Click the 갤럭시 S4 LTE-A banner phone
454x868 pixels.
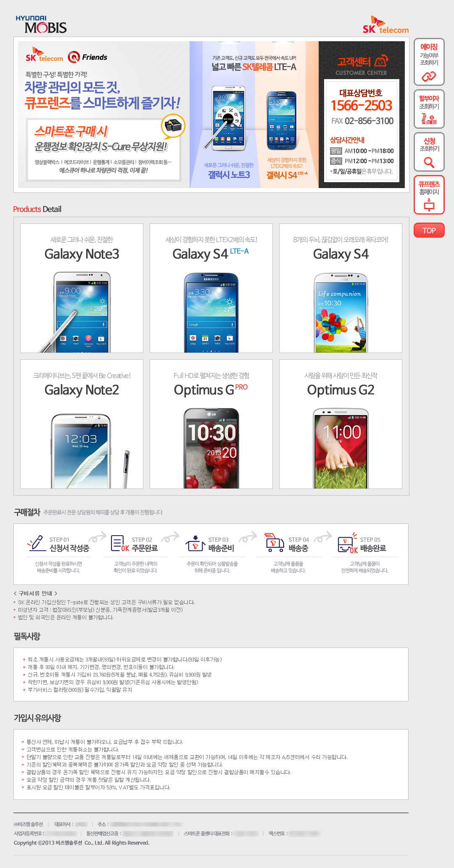click(x=282, y=120)
